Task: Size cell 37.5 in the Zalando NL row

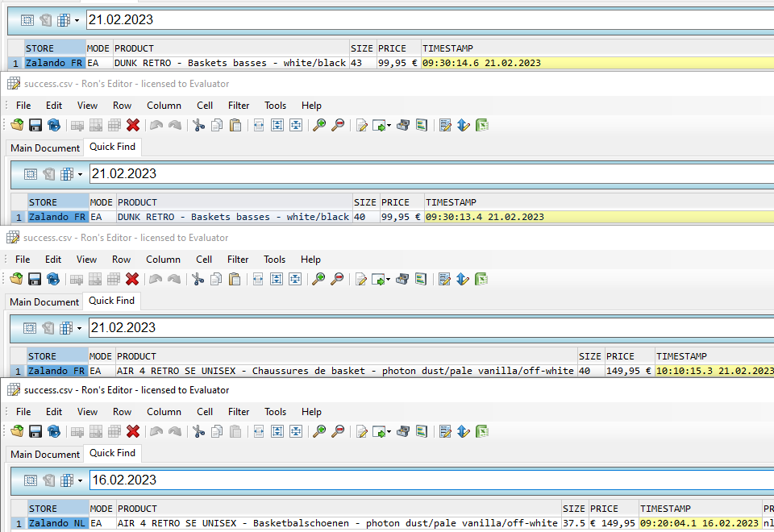Action: 575,524
